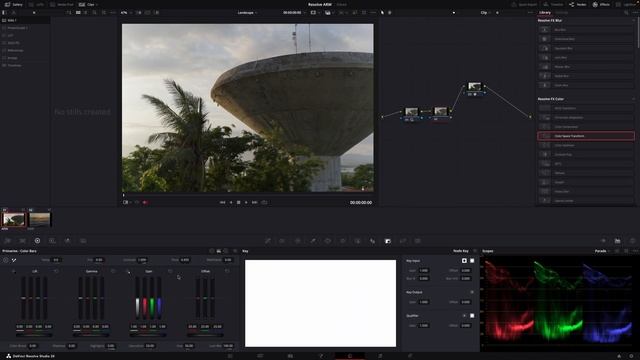
Task: Toggle the Gallery panel
Action: pos(13,4)
